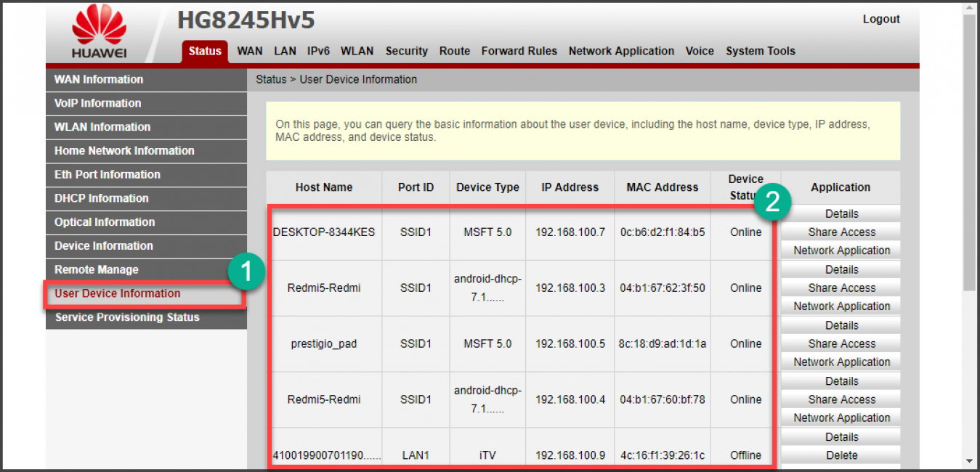Click IP address 192.168.100.9
This screenshot has width=980, height=472.
(x=570, y=456)
